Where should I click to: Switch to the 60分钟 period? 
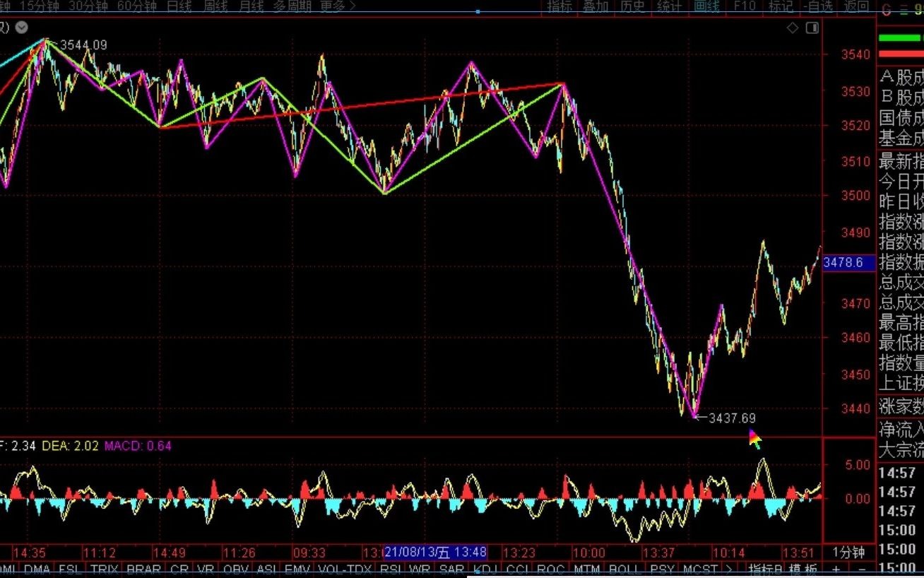136,6
